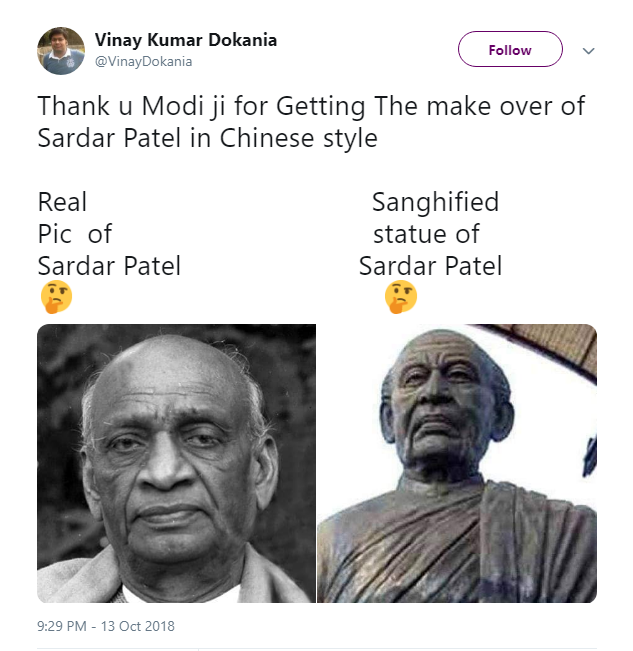Click the word "Sanghified" in the caption
Image resolution: width=633 pixels, height=651 pixels.
(x=435, y=203)
